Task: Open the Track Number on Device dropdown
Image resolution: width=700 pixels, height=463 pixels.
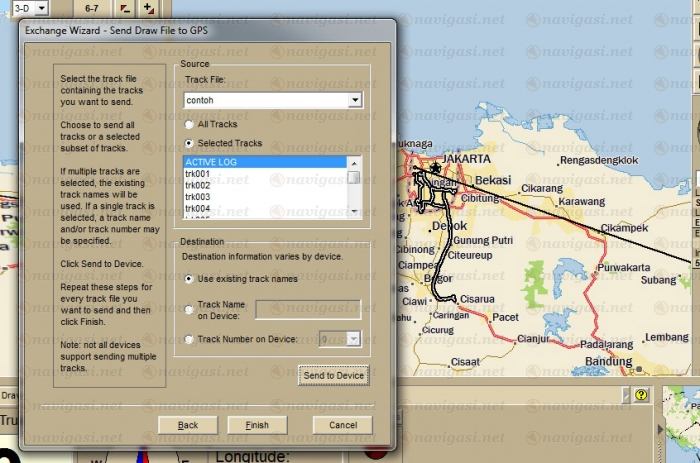Action: point(354,339)
